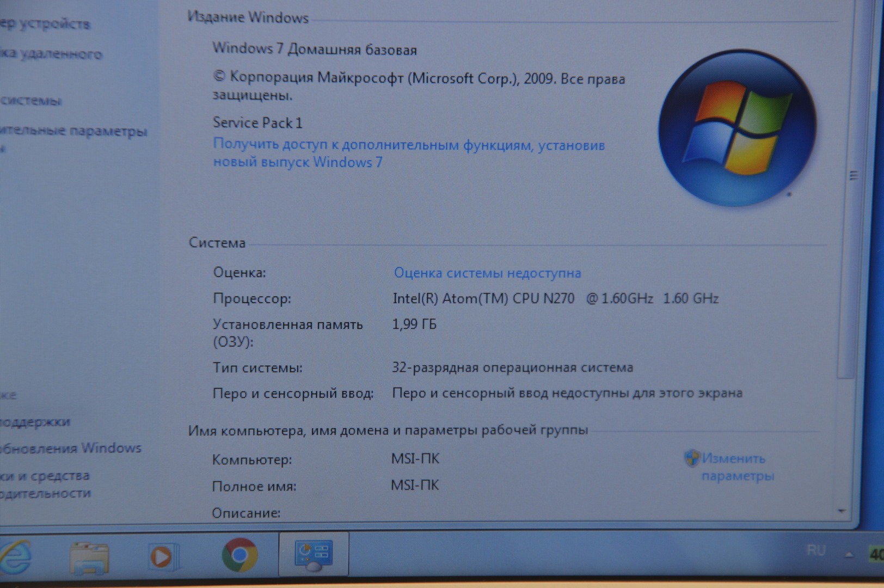Open Device Manager from the left sidebar
This screenshot has height=588, width=884.
pyautogui.click(x=45, y=23)
